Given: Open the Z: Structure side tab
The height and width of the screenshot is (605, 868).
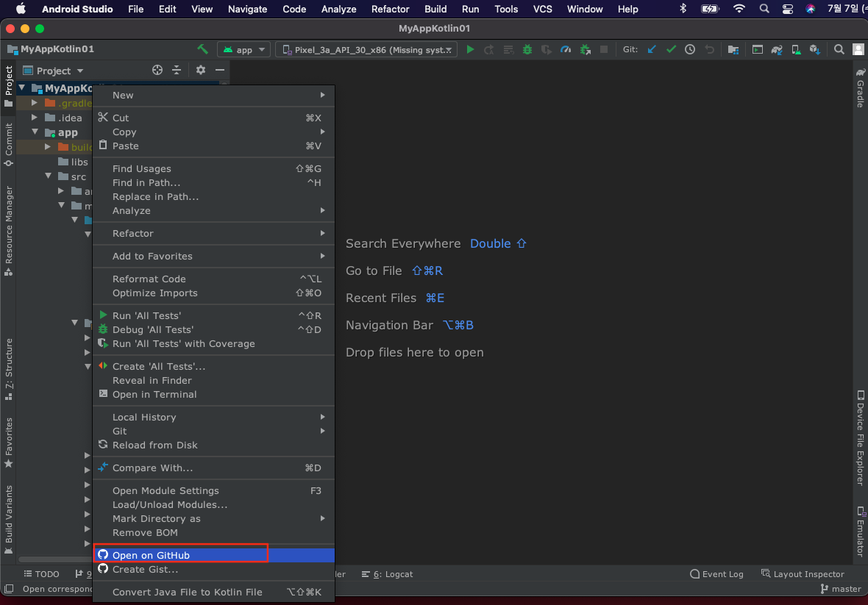Looking at the screenshot, I should point(8,369).
